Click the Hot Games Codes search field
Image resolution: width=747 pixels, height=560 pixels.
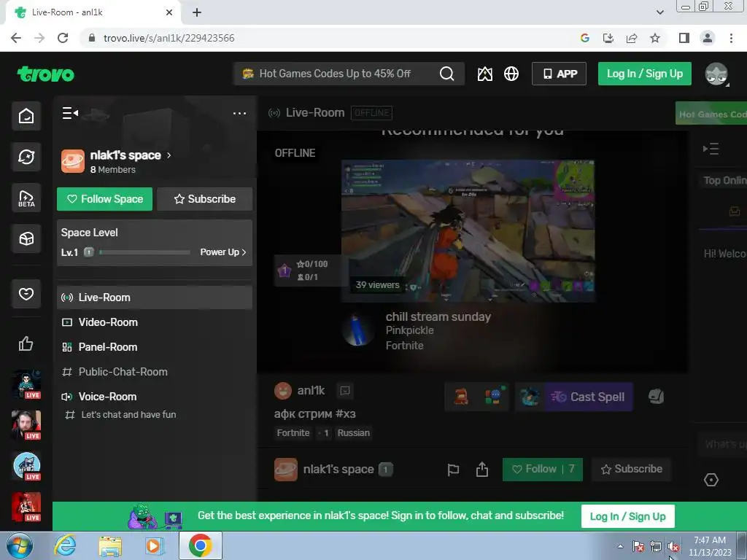click(x=348, y=74)
